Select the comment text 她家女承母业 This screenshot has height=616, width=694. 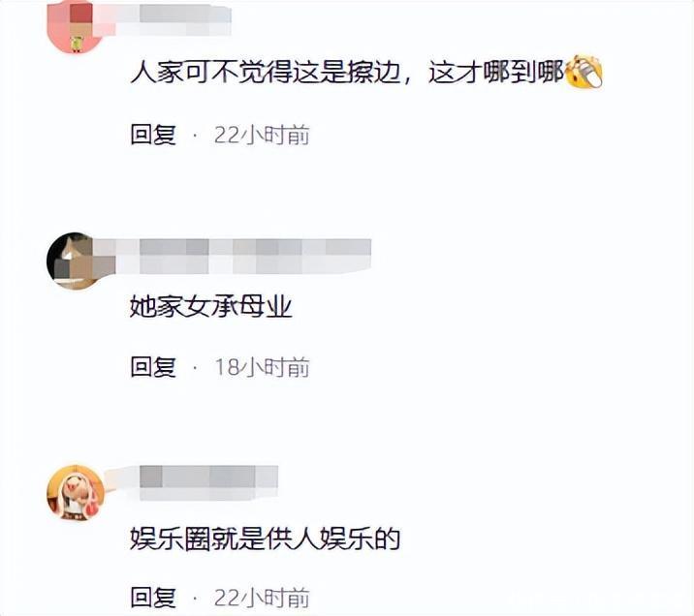(x=211, y=307)
